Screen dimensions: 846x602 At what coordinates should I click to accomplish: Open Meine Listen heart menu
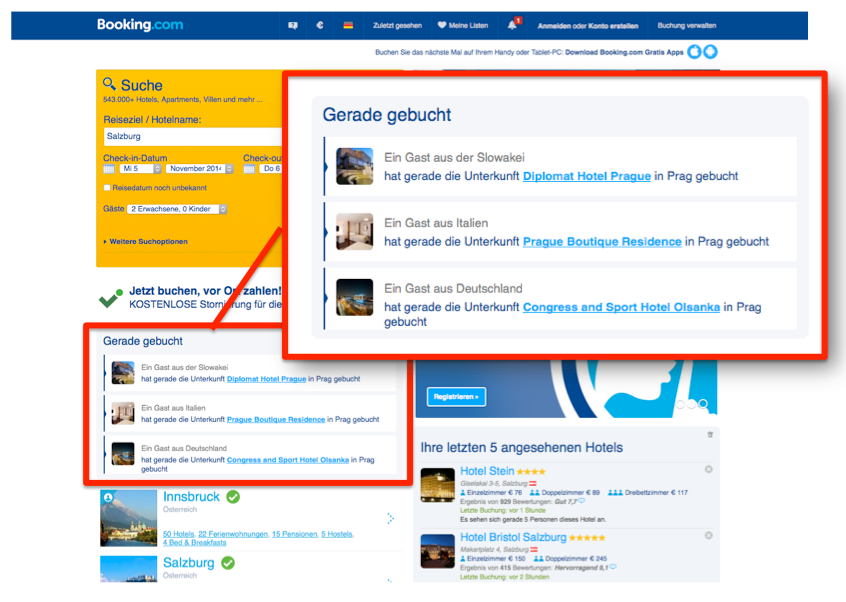click(463, 25)
